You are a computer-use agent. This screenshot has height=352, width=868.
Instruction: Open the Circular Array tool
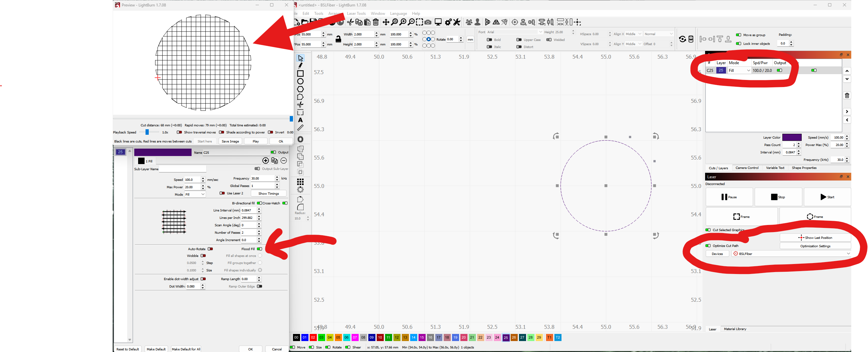[x=300, y=190]
